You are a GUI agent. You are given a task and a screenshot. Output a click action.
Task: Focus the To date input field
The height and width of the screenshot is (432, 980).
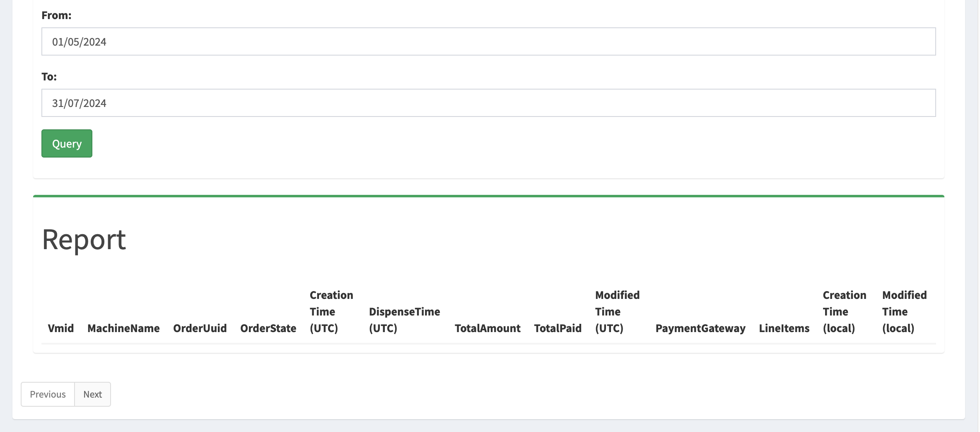pyautogui.click(x=488, y=103)
